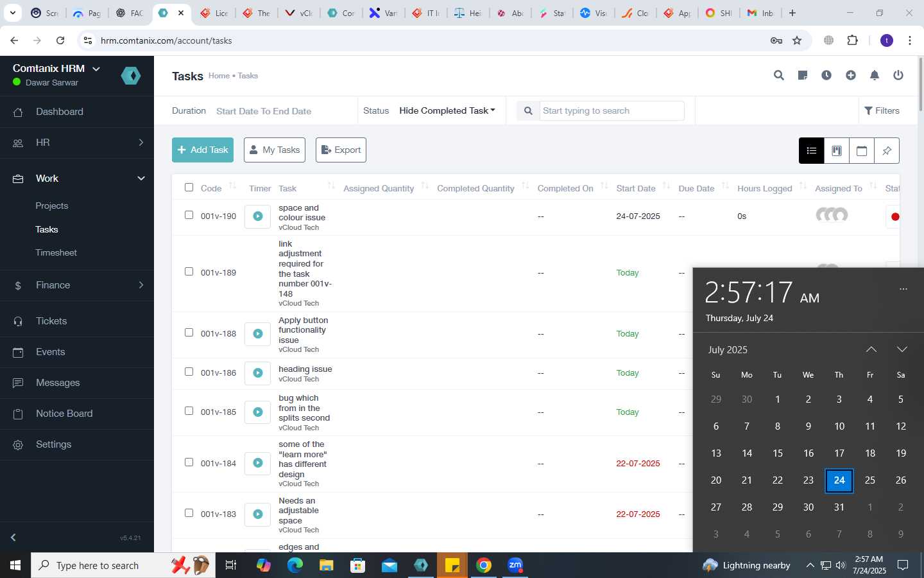Switch to calendar view of tasks
Screen dimensions: 924x578
pos(862,151)
